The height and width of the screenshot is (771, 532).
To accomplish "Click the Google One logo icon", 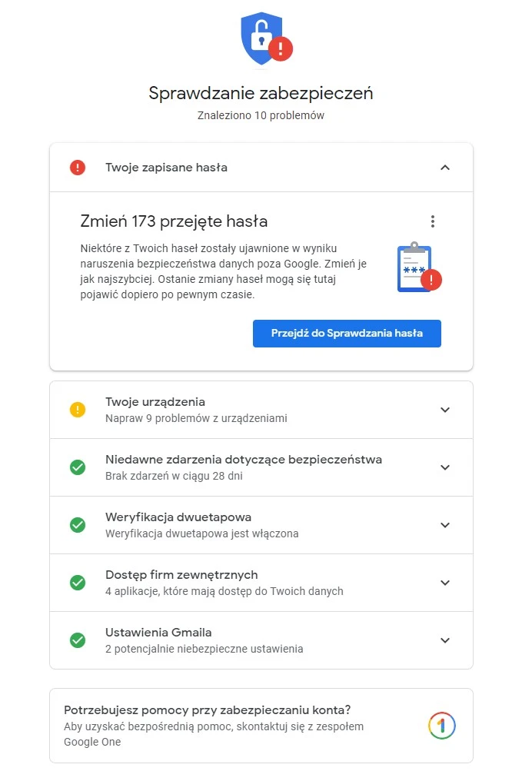I will coord(442,726).
